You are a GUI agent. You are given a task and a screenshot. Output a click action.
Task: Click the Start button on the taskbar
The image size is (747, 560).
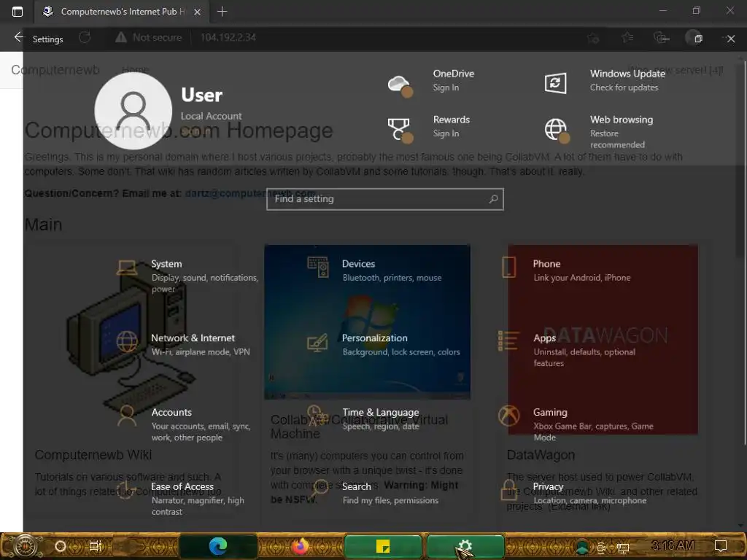click(25, 545)
